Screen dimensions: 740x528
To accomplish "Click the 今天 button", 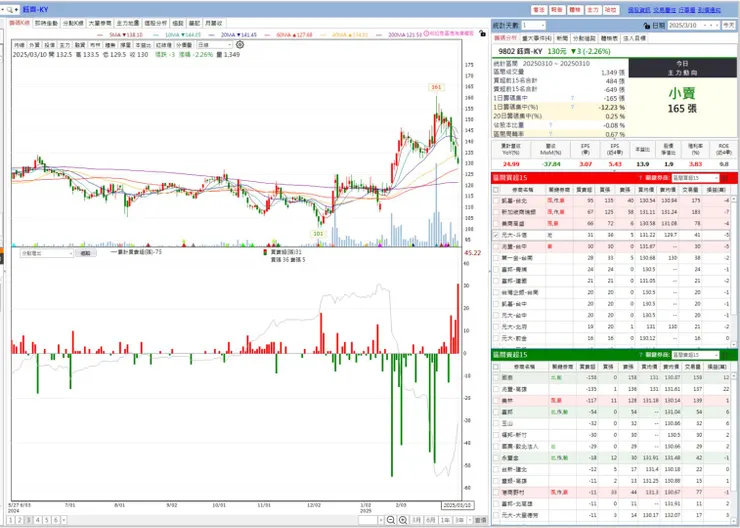I will pyautogui.click(x=728, y=25).
